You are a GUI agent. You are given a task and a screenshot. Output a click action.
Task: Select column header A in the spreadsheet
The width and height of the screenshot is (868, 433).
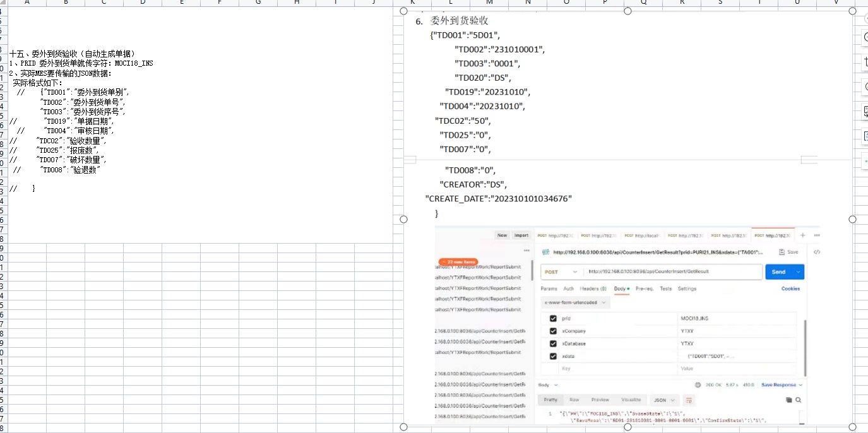(x=27, y=3)
